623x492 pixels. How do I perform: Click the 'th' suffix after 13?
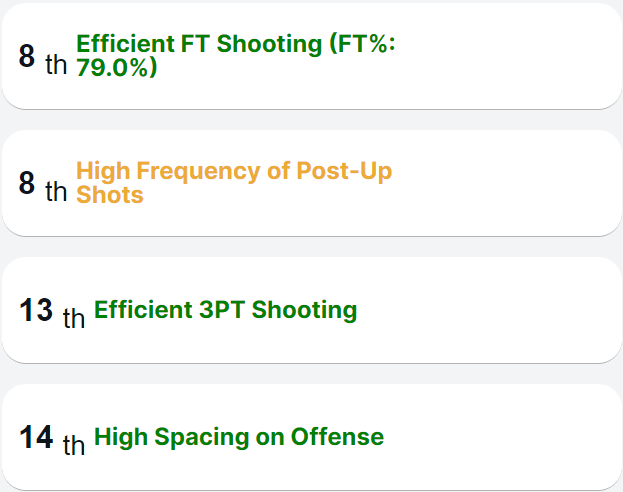pyautogui.click(x=74, y=319)
